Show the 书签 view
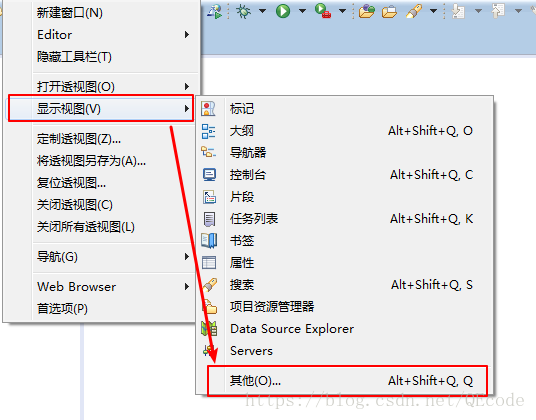The width and height of the screenshot is (536, 420). (x=345, y=241)
